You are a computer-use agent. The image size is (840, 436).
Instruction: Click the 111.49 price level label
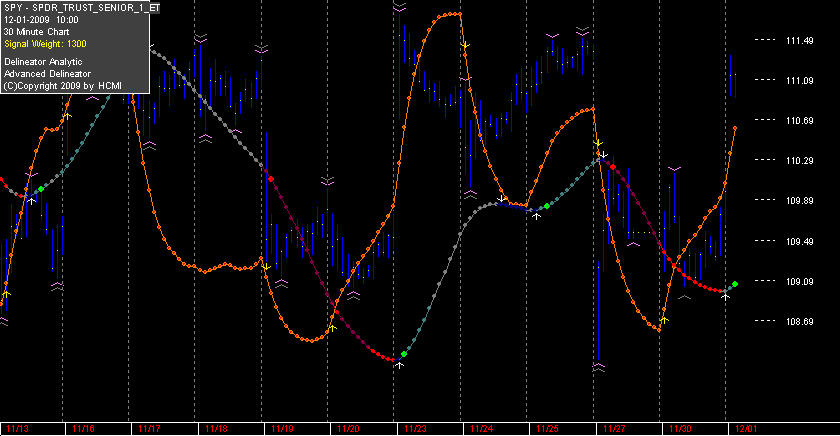pos(799,41)
